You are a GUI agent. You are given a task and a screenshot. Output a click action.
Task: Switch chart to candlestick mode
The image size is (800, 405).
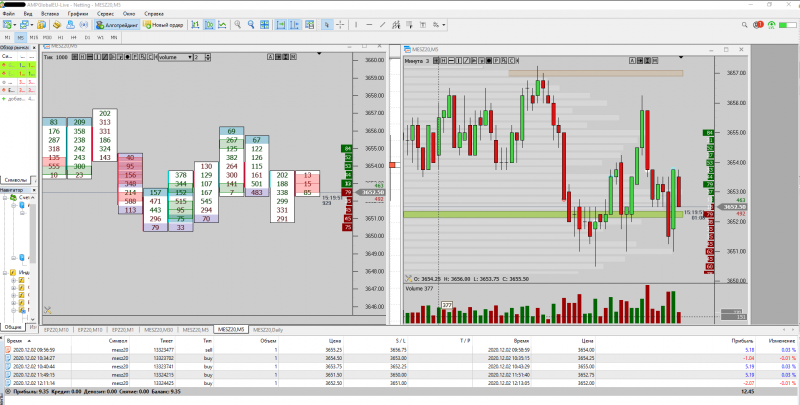click(x=209, y=24)
